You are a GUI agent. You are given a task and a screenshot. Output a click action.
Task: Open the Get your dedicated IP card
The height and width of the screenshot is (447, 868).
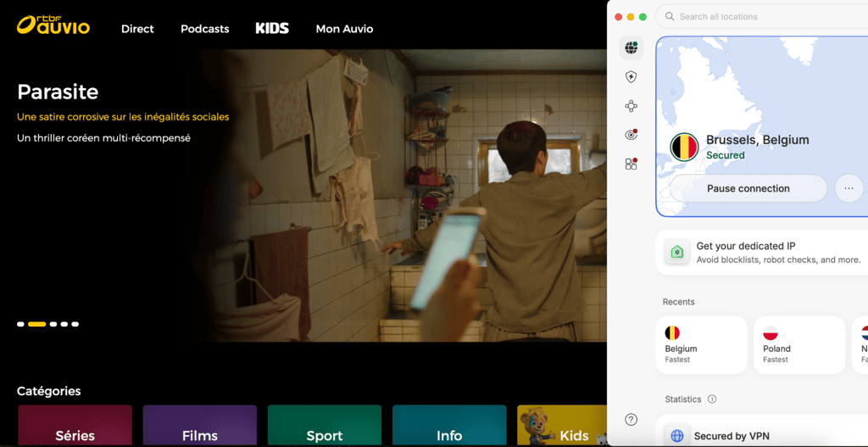tap(762, 253)
